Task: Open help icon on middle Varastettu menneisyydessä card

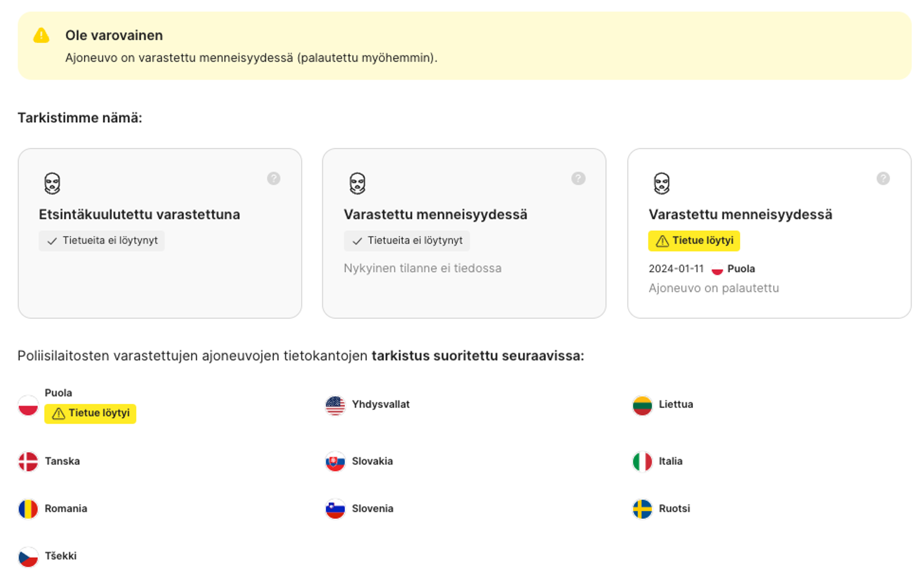Action: pos(578,179)
